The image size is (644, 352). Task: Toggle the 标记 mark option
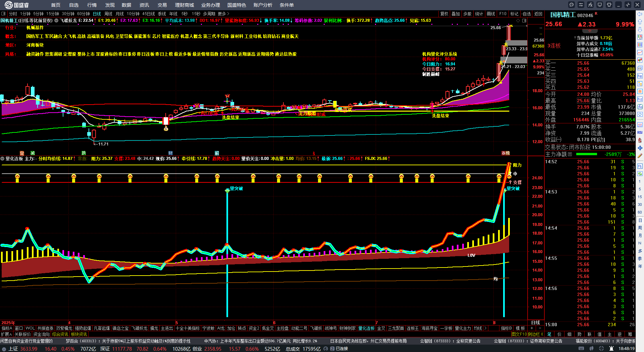point(514,14)
